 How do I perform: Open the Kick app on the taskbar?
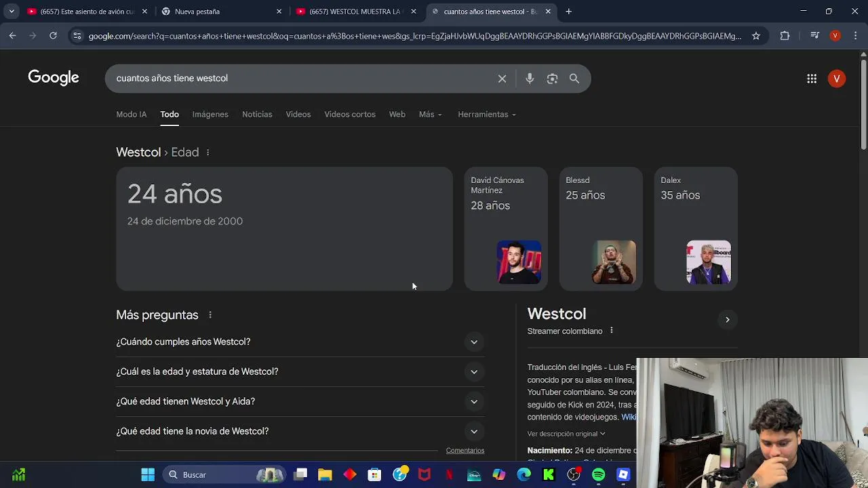[549, 474]
